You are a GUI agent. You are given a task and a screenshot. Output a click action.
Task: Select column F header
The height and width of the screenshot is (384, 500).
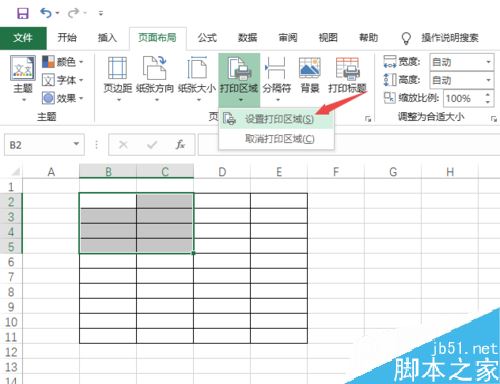[x=336, y=172]
